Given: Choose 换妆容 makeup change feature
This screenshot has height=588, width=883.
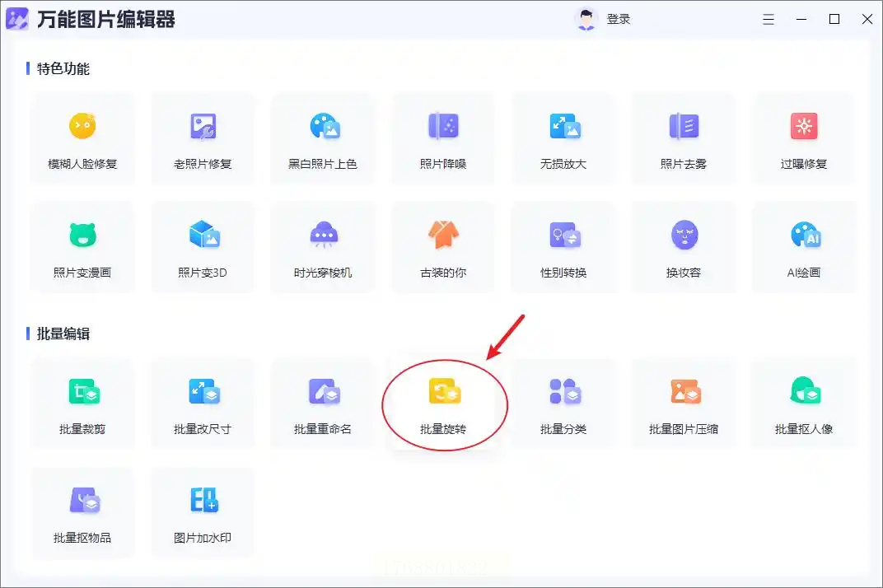Looking at the screenshot, I should pos(684,247).
